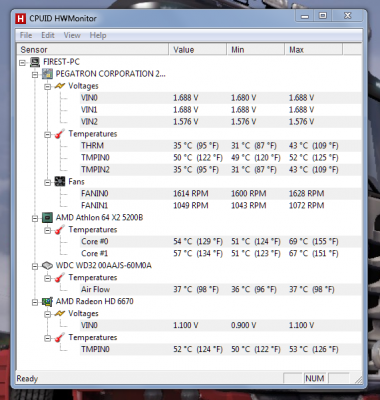380x400 pixels.
Task: Click the AMD Athlon 64 X2 processor icon
Action: pos(48,218)
